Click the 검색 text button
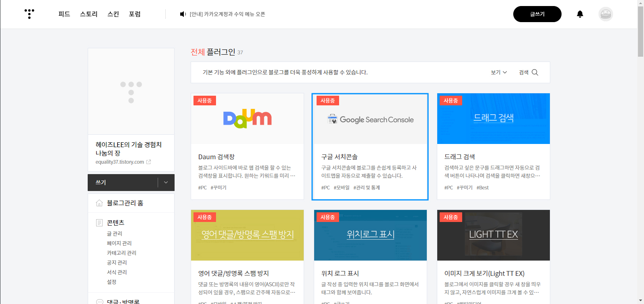The width and height of the screenshot is (644, 304). pos(524,72)
